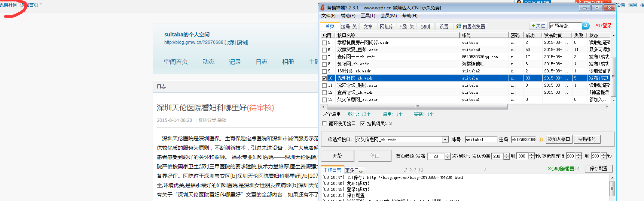
Task: Click the small yellow icon beside password field
Action: (x=540, y=139)
